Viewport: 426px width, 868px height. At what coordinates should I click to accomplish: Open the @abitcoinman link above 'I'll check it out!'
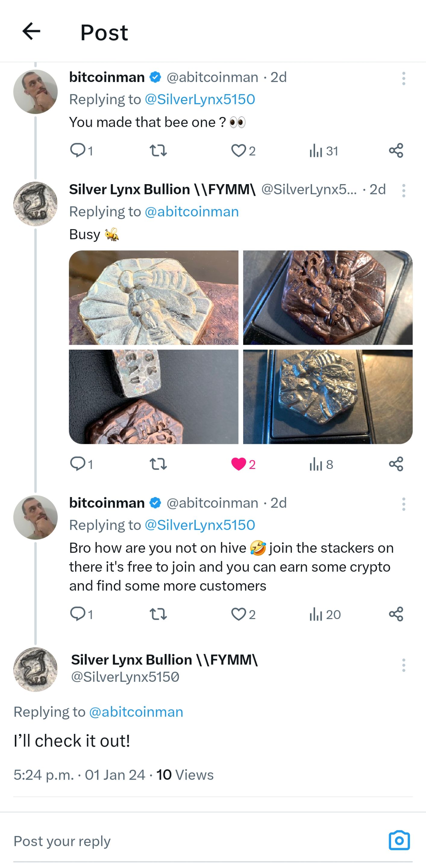(x=136, y=712)
